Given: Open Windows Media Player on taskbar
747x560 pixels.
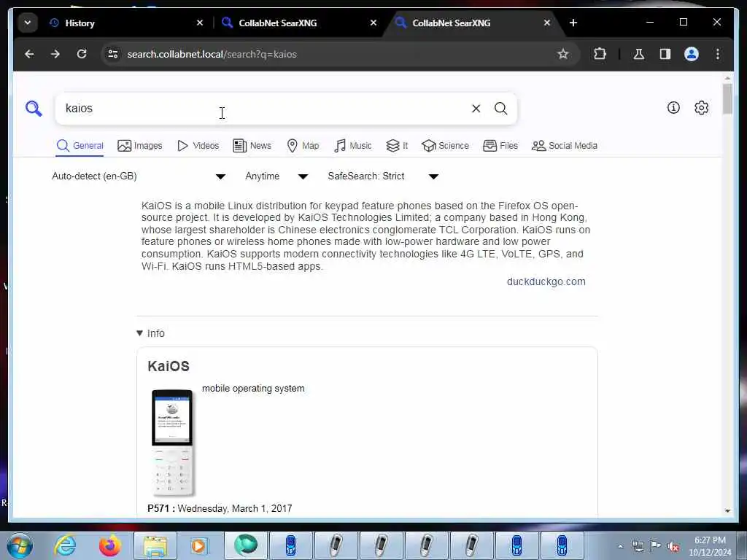Looking at the screenshot, I should pyautogui.click(x=199, y=545).
